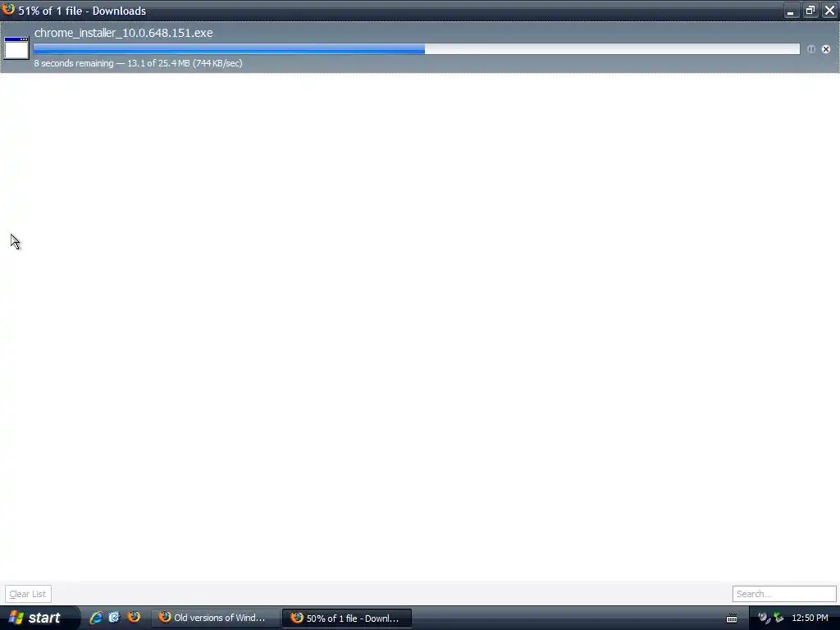Click the first system tray icon before the clock
The height and width of the screenshot is (630, 840).
(764, 618)
